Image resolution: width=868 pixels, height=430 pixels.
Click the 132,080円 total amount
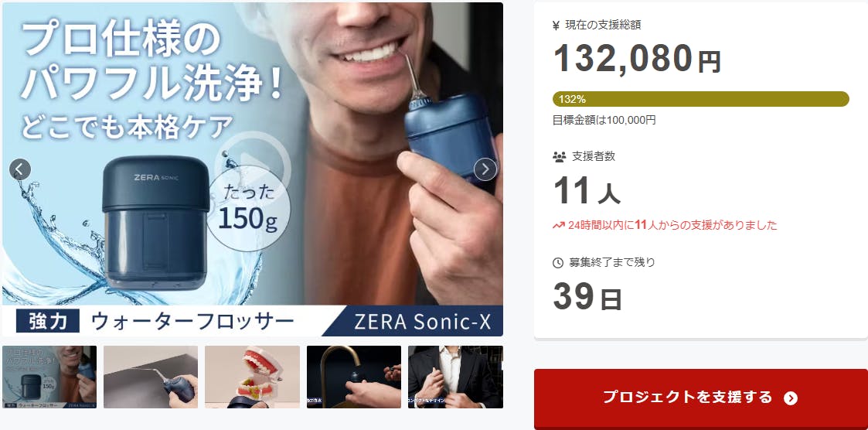click(x=637, y=59)
